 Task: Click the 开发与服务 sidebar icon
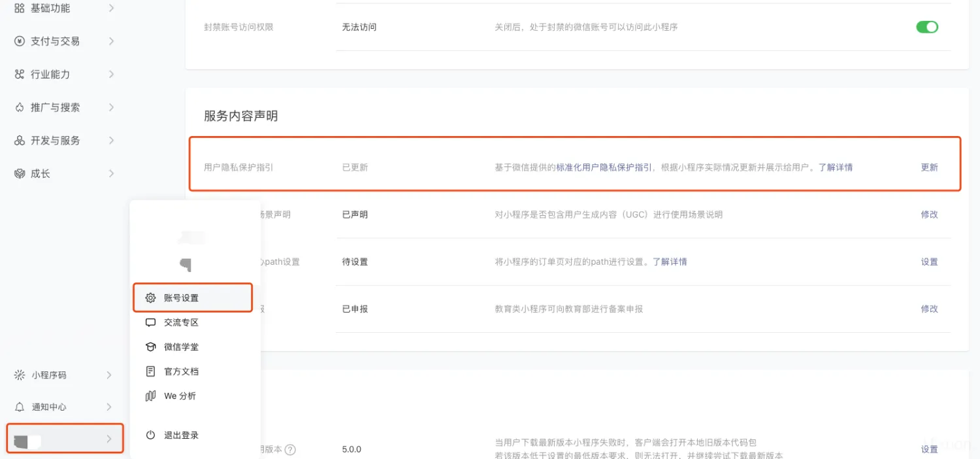click(x=20, y=141)
